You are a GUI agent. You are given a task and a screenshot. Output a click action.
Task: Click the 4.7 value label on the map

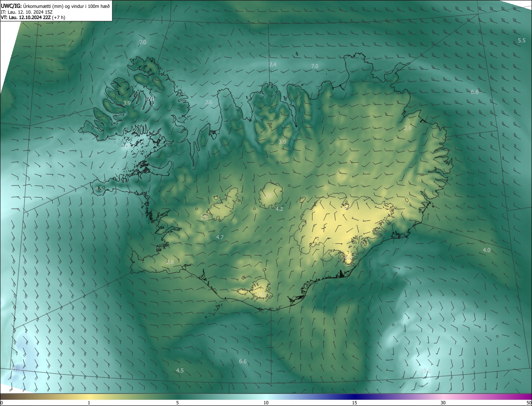(220, 237)
